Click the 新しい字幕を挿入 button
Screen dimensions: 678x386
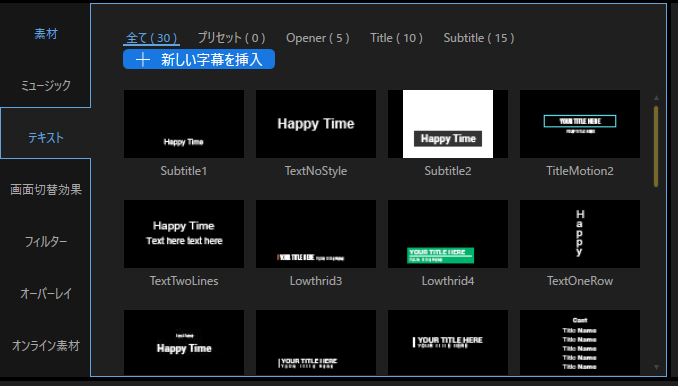[x=199, y=59]
